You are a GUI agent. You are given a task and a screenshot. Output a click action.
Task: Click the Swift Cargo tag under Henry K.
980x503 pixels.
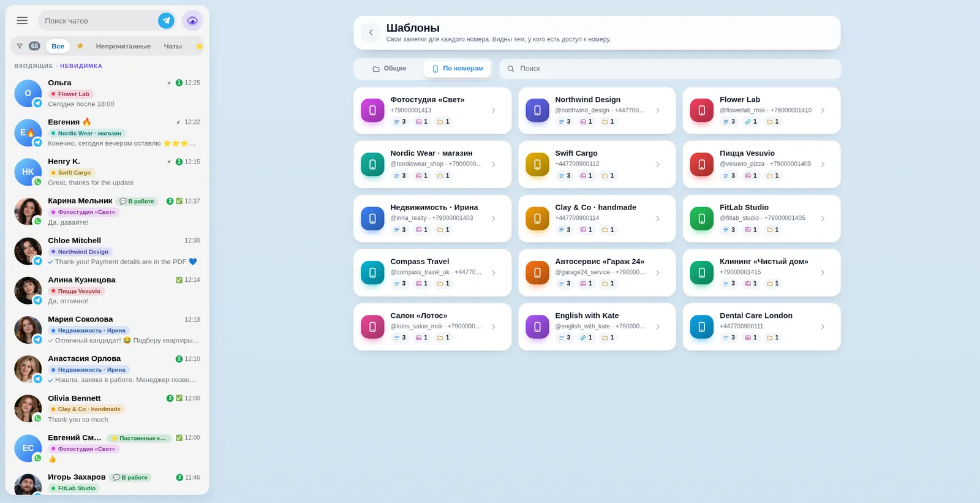(x=71, y=173)
